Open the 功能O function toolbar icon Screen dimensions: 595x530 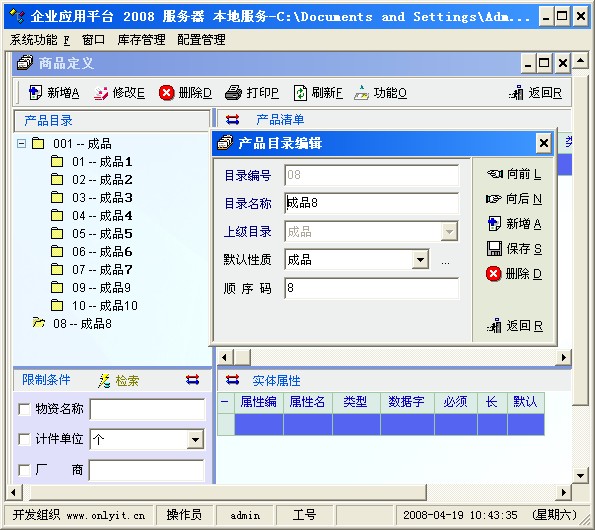coord(361,93)
